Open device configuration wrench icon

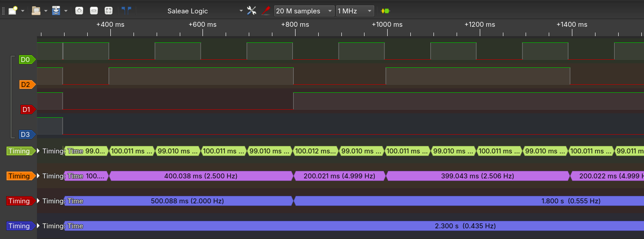252,11
